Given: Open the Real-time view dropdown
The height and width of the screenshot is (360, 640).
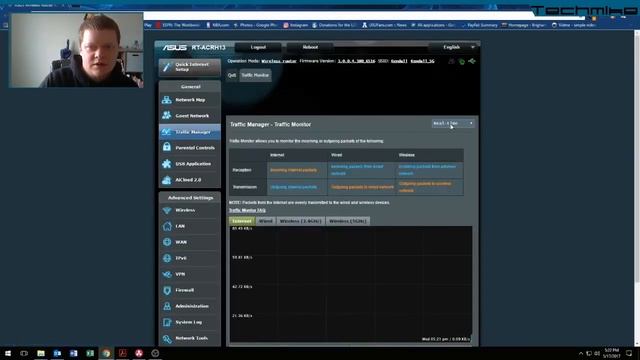Looking at the screenshot, I should 453,123.
